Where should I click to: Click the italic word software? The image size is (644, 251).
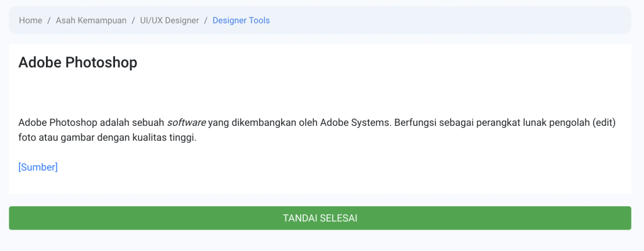[186, 123]
